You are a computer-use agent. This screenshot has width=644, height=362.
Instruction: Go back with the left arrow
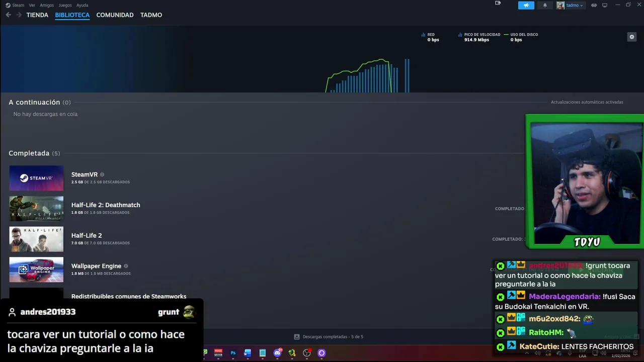9,15
